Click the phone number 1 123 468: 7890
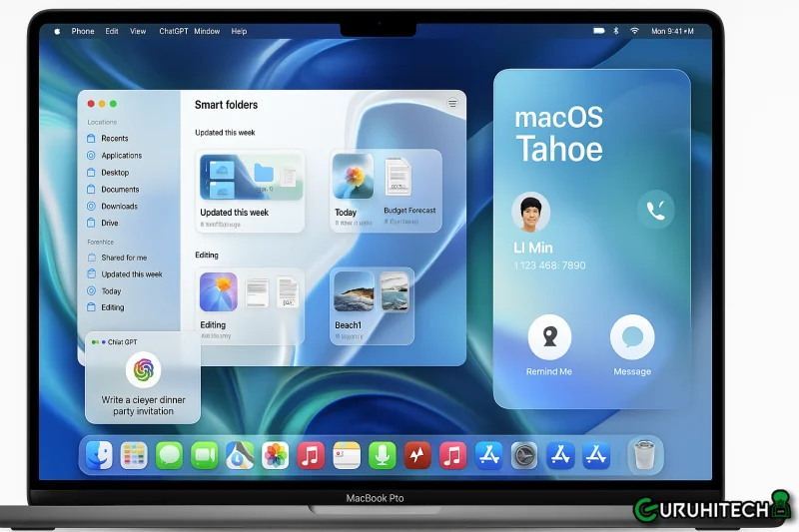The height and width of the screenshot is (532, 799). pos(549,266)
